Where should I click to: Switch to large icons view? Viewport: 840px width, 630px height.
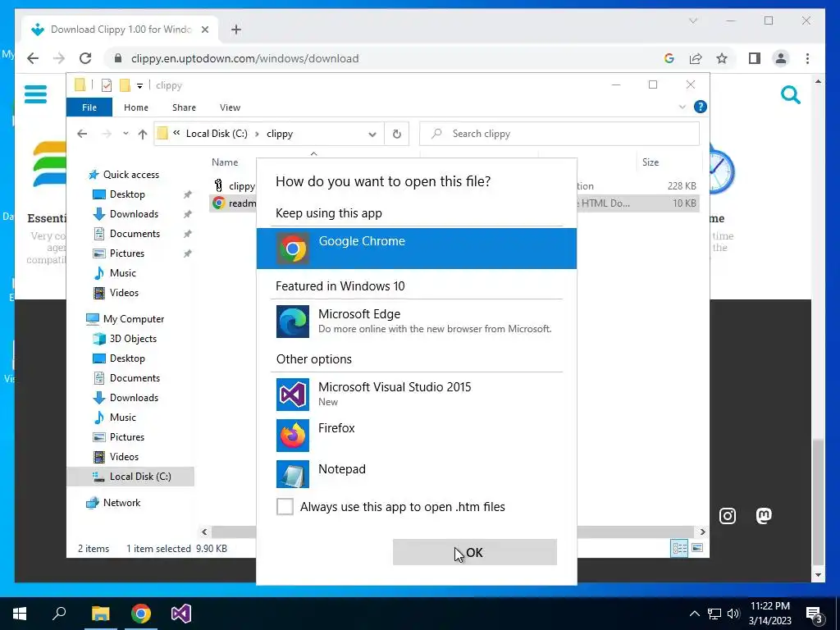697,547
